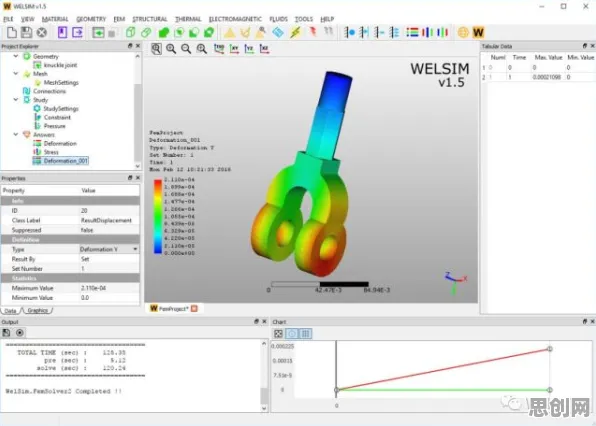Screen dimensions: 596x426
Task: Collapse the Study tree node
Action: pyautogui.click(x=16, y=100)
